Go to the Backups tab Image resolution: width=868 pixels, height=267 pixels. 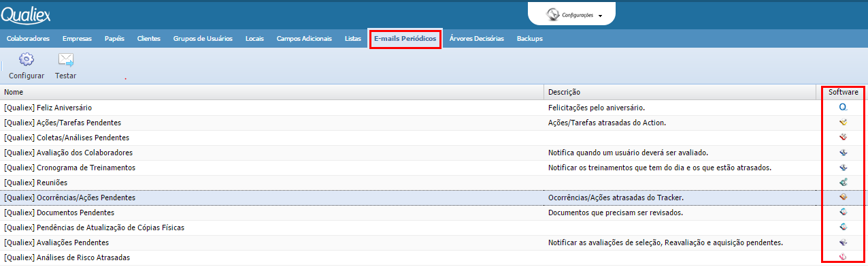click(530, 39)
